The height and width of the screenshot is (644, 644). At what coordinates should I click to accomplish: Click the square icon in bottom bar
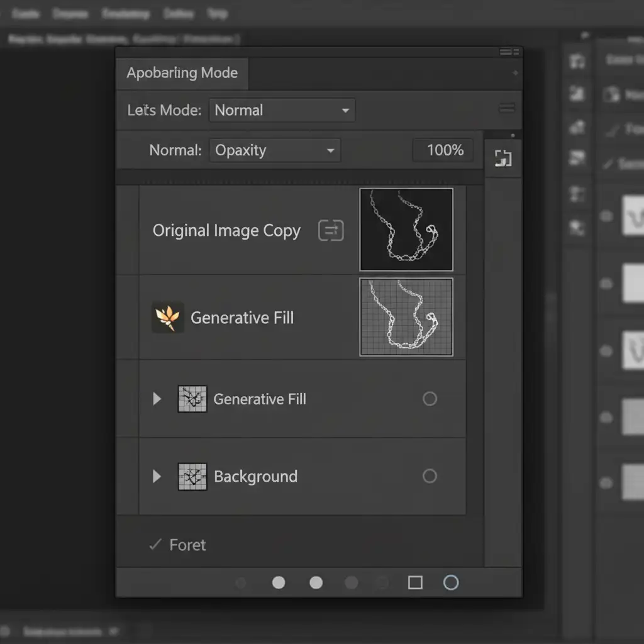tap(415, 582)
